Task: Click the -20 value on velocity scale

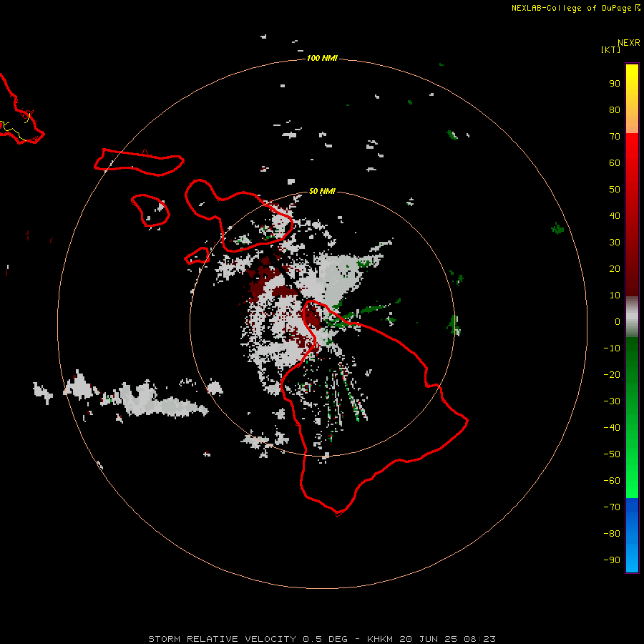Action: point(612,375)
